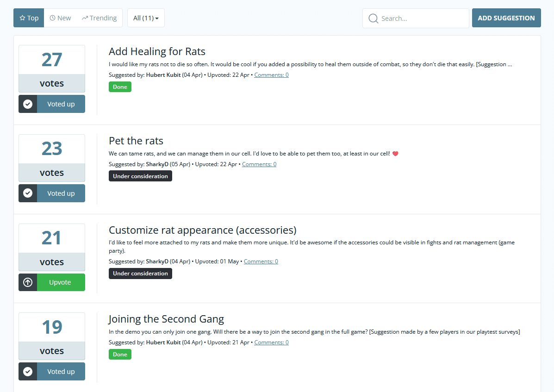Switch to the New tab

click(61, 18)
